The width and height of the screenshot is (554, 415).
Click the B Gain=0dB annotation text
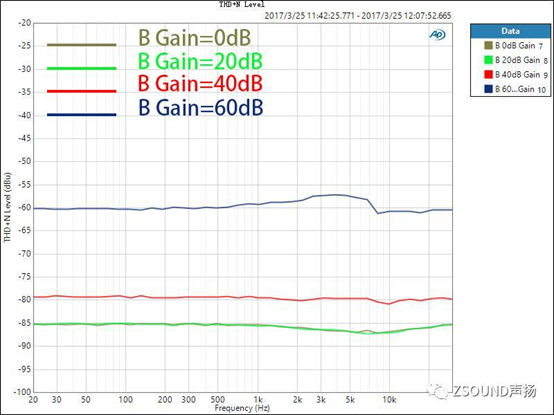(x=195, y=38)
